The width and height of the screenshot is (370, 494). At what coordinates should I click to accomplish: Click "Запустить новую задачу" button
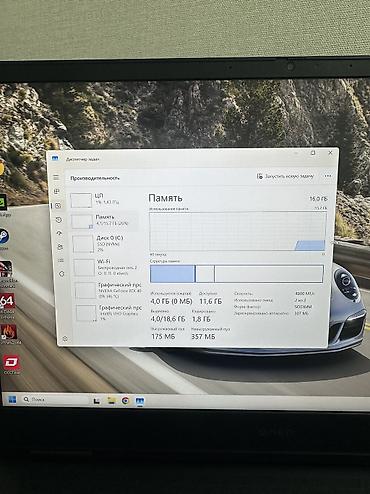click(x=285, y=176)
